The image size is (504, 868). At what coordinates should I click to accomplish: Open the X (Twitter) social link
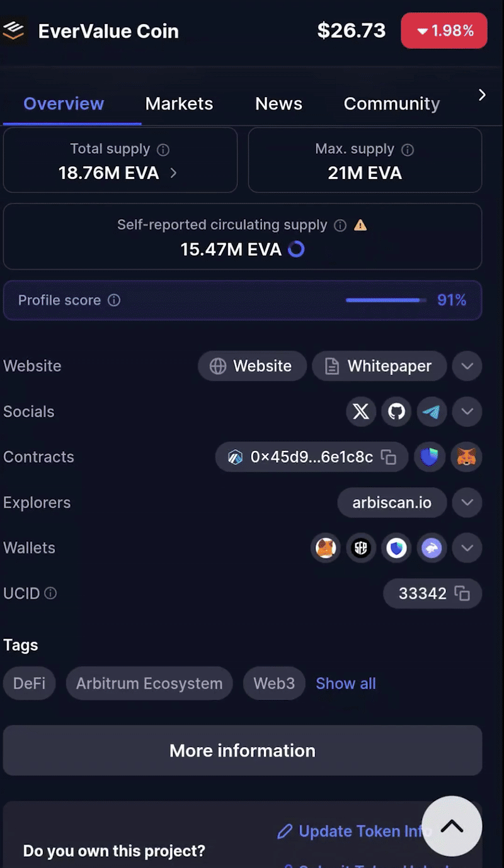(361, 412)
